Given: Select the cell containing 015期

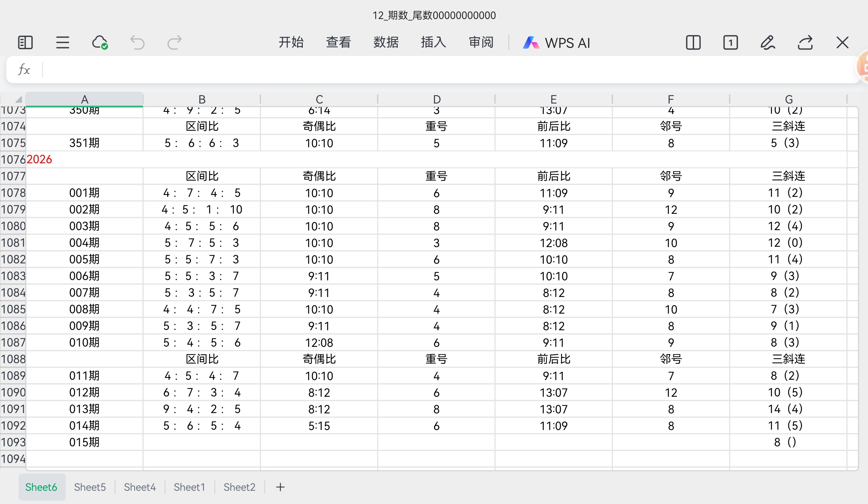Looking at the screenshot, I should point(84,442).
